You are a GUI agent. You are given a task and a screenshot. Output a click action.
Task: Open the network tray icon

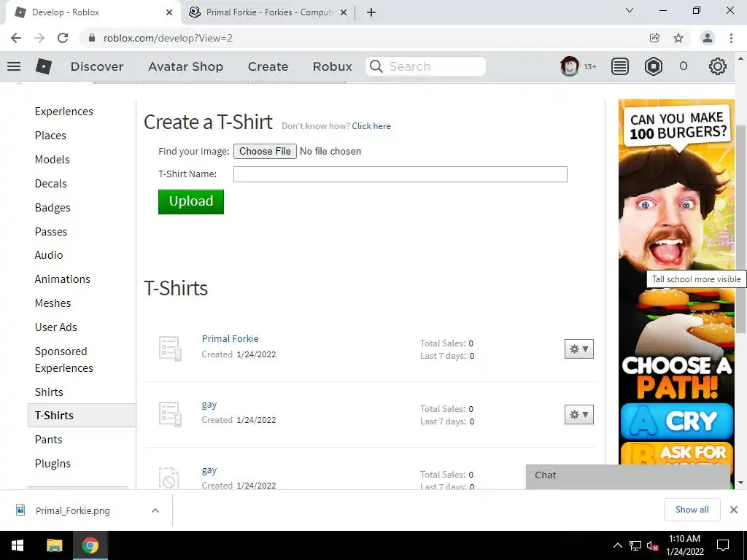tap(635, 545)
